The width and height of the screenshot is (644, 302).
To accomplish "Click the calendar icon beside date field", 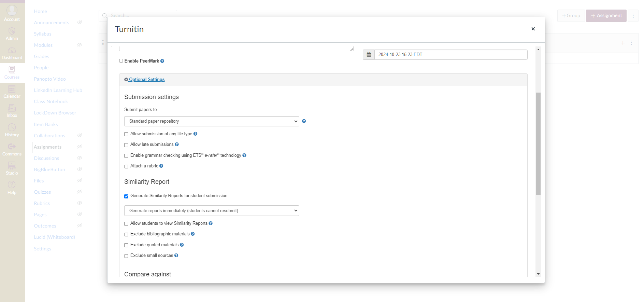I will 369,55.
